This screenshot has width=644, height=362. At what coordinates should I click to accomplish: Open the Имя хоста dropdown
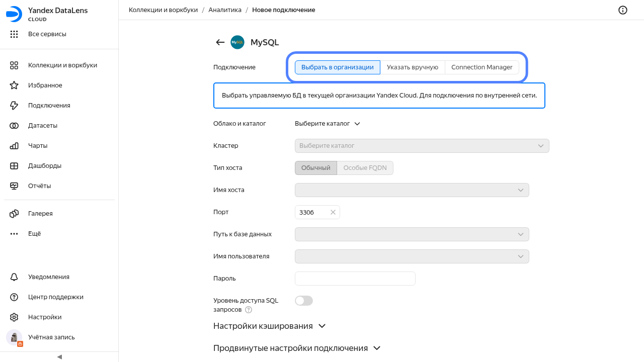pos(412,190)
